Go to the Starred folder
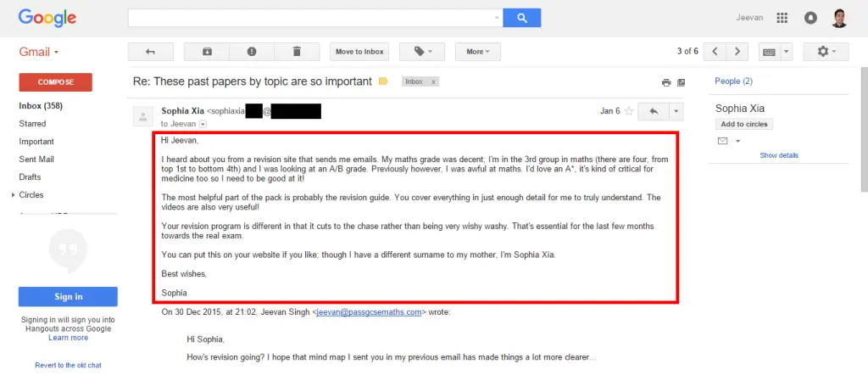Screen dimensions: 868x381 [32, 124]
